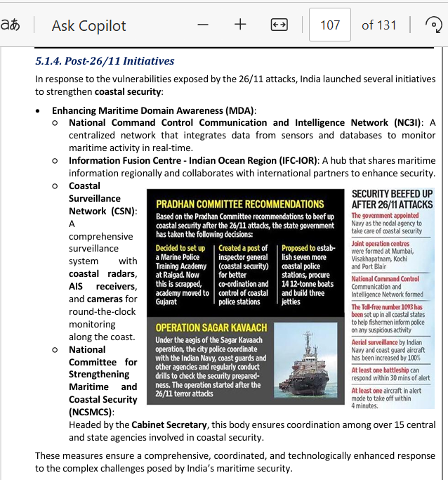Click the translate icon in the toolbar
This screenshot has width=448, height=480.
[9, 25]
